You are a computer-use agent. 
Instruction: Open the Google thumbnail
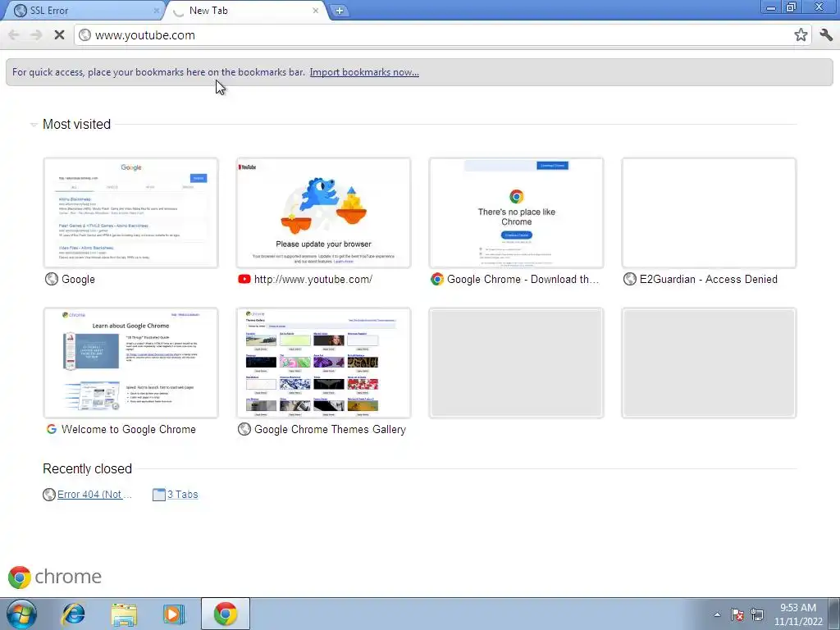click(130, 212)
